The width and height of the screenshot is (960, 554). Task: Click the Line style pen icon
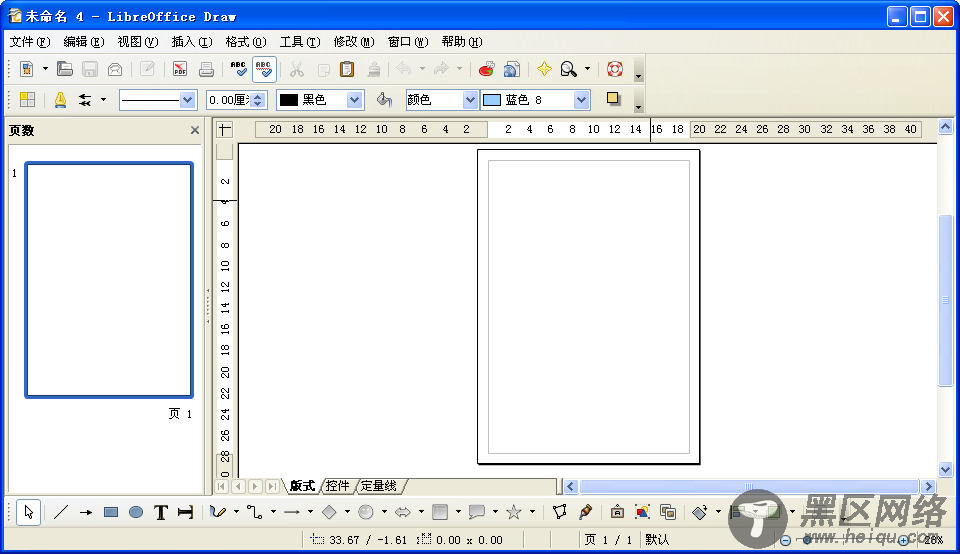[x=60, y=99]
